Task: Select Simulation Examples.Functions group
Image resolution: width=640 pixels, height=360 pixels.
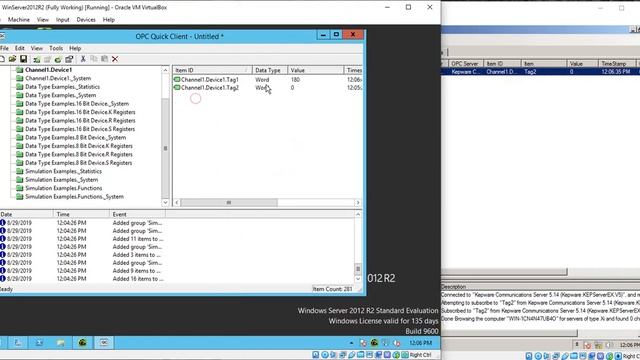Action: pos(64,188)
